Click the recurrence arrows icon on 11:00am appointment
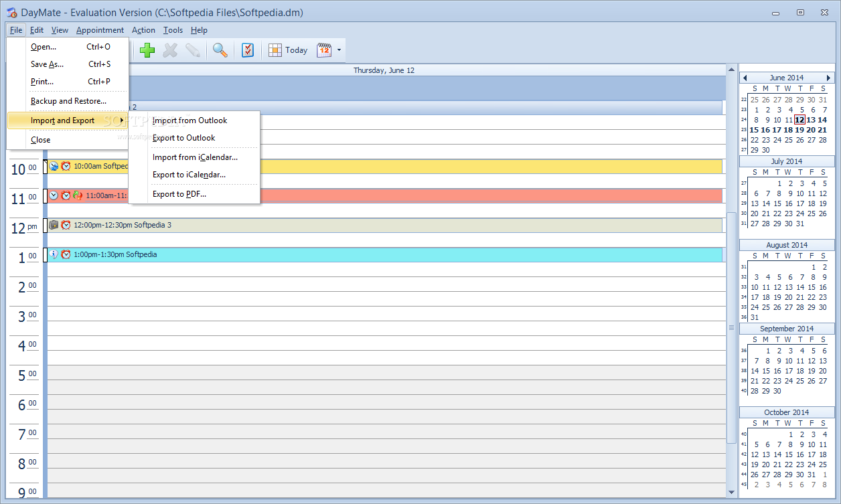Screen dimensions: 841x504 [x=78, y=195]
